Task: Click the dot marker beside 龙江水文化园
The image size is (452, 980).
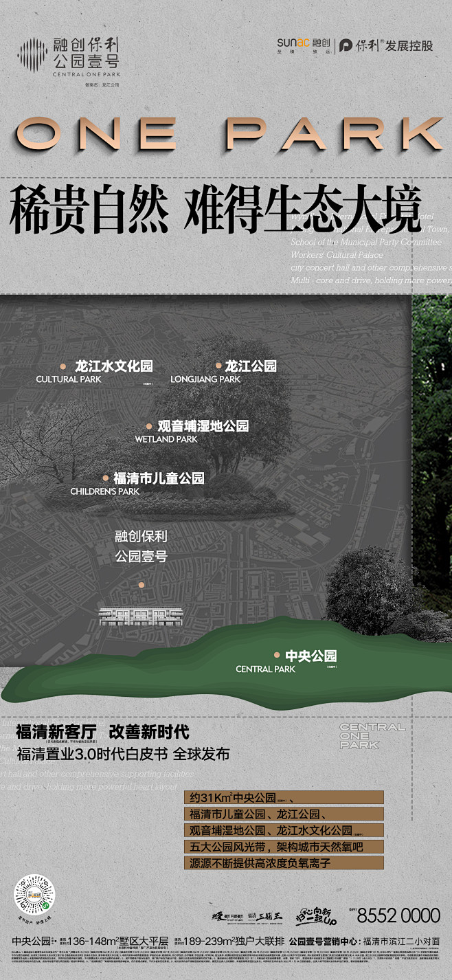Action: [63, 366]
